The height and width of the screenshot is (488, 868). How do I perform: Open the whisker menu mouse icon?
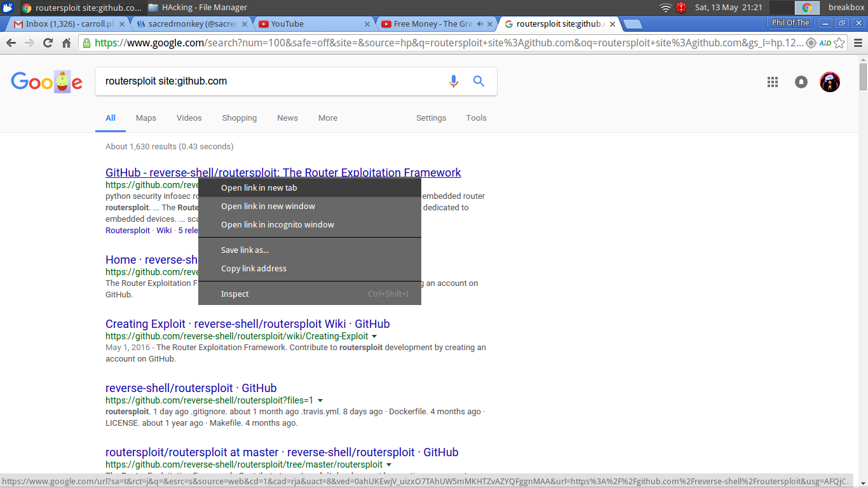8,8
